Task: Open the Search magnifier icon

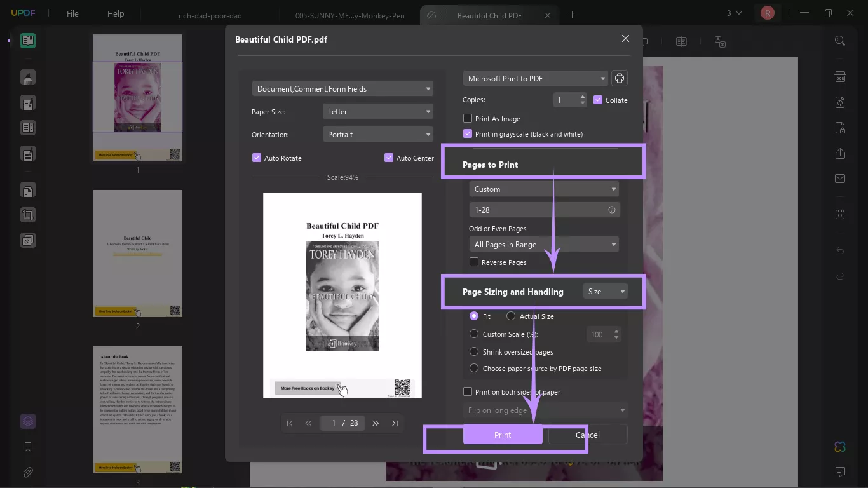Action: tap(840, 41)
